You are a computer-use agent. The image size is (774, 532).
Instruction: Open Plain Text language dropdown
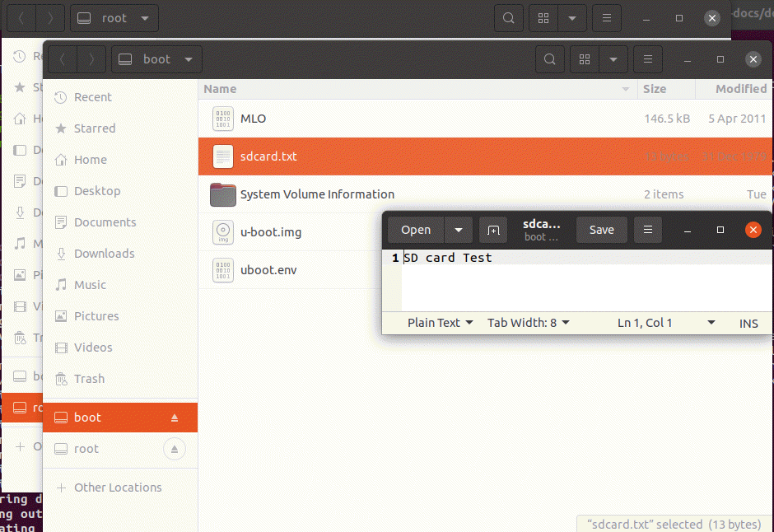click(441, 323)
